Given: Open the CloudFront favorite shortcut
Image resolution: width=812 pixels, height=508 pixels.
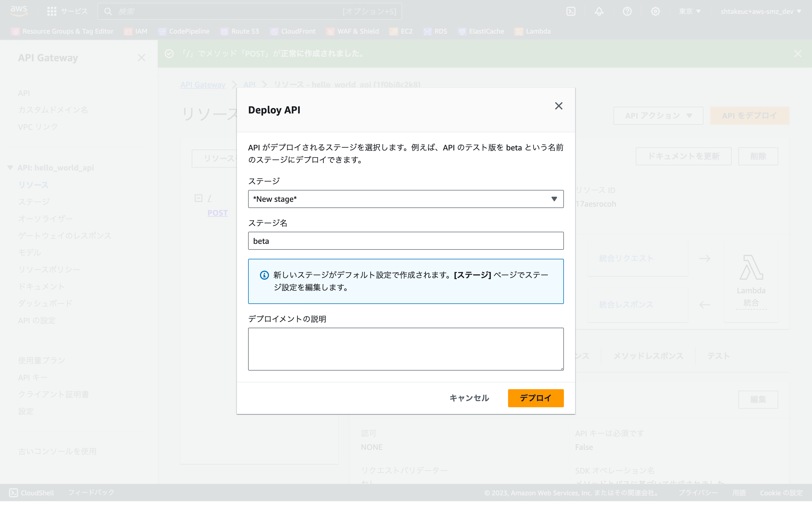Looking at the screenshot, I should click(x=293, y=31).
